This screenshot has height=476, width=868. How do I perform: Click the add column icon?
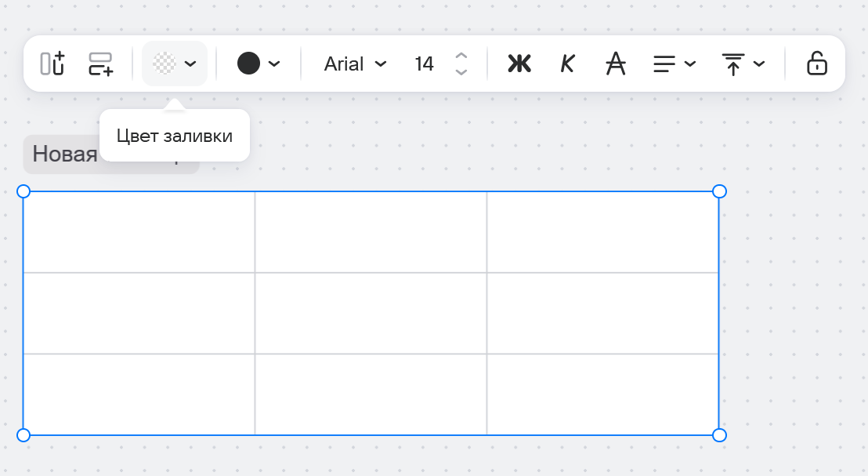52,64
